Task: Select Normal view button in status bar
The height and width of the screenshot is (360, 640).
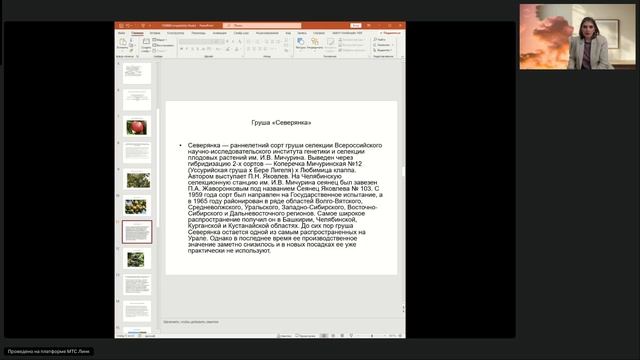Action: pos(324,336)
